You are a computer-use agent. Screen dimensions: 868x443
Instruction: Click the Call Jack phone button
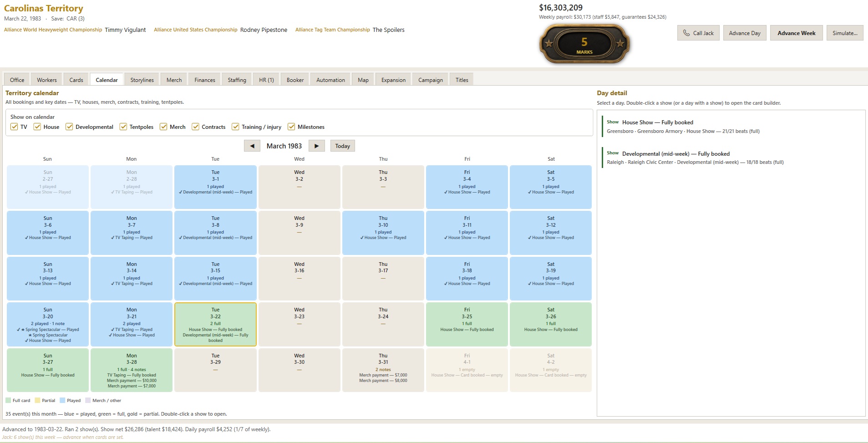[698, 33]
